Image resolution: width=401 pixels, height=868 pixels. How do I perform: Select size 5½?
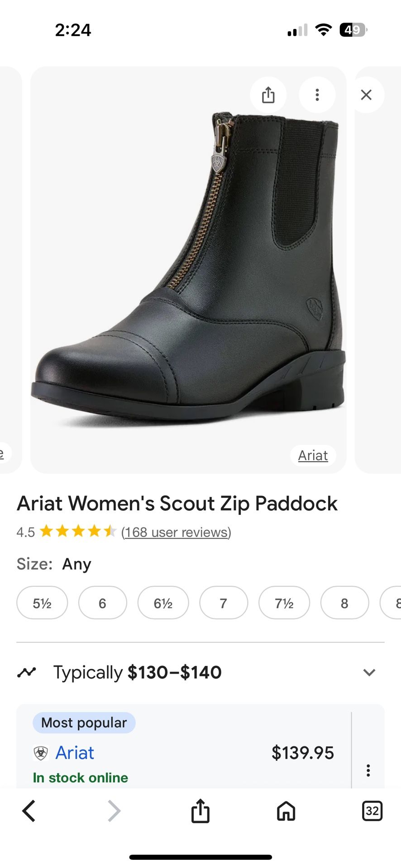point(42,603)
